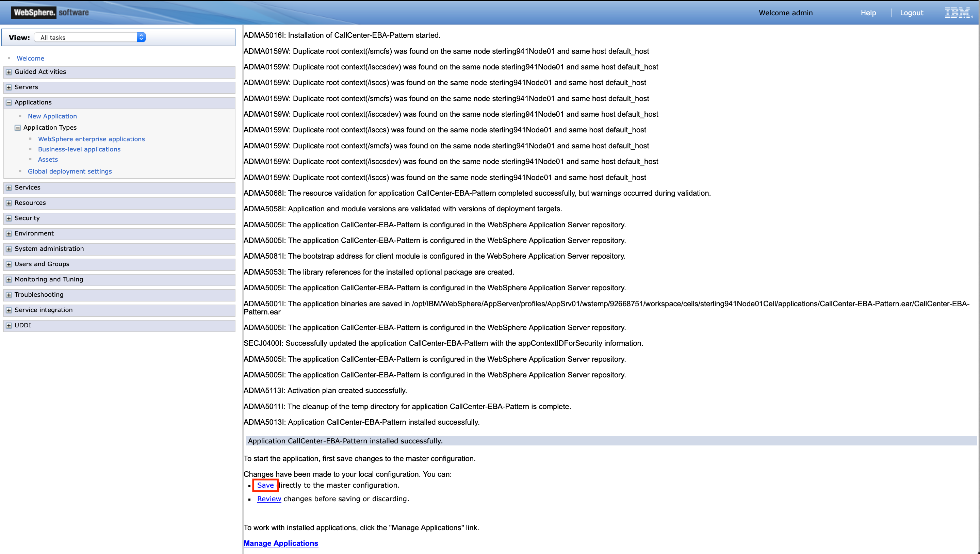
Task: Expand the Servers section
Action: click(9, 87)
